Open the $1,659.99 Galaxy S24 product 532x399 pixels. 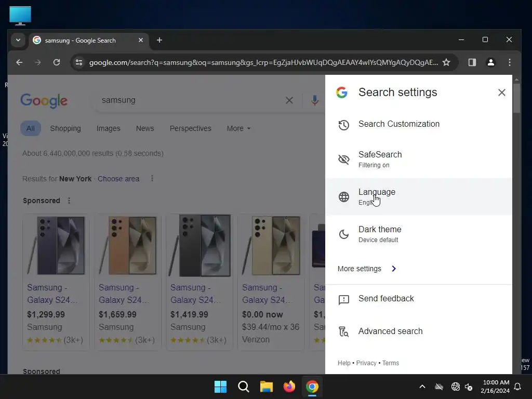click(128, 282)
